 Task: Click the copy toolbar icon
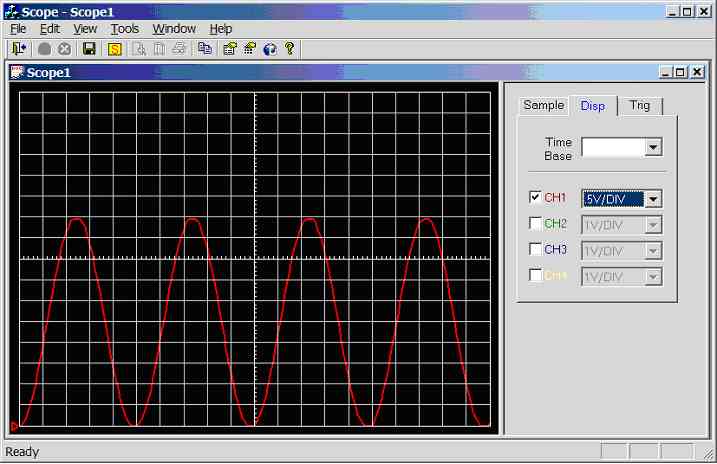tap(205, 48)
